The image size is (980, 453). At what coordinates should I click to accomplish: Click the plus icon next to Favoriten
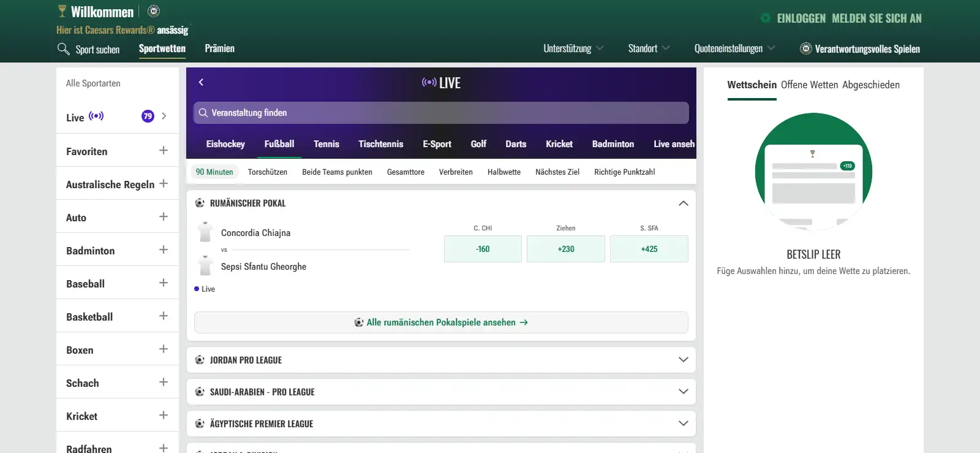(x=164, y=150)
